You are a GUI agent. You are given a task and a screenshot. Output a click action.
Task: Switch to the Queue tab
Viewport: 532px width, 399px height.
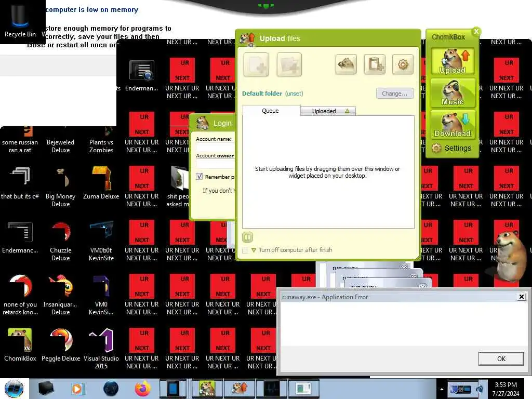(270, 111)
